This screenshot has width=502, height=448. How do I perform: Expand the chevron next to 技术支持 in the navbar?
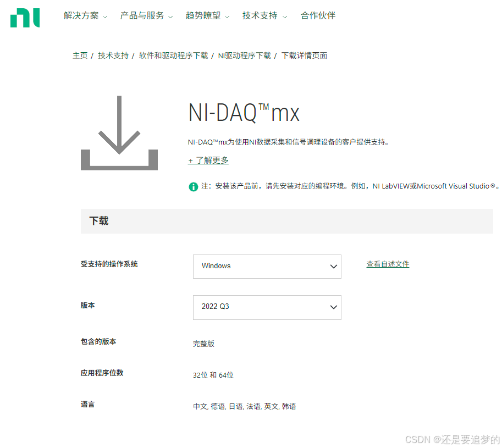[x=285, y=17]
